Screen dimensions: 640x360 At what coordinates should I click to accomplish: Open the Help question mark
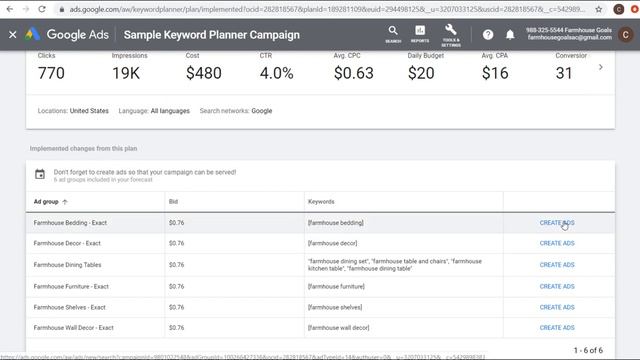pos(488,35)
